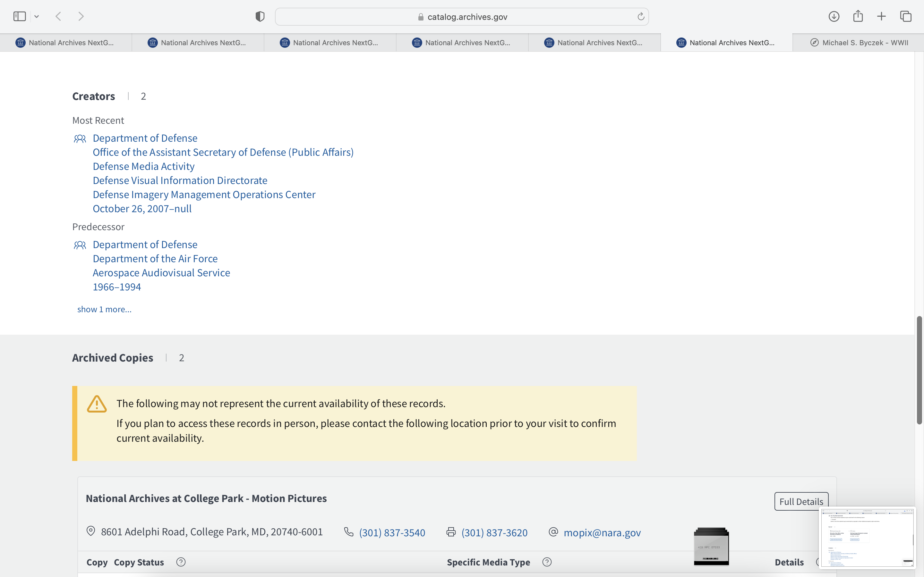This screenshot has width=924, height=577.
Task: Switch to Michael S. Byczek - WWII tab
Action: [x=859, y=43]
